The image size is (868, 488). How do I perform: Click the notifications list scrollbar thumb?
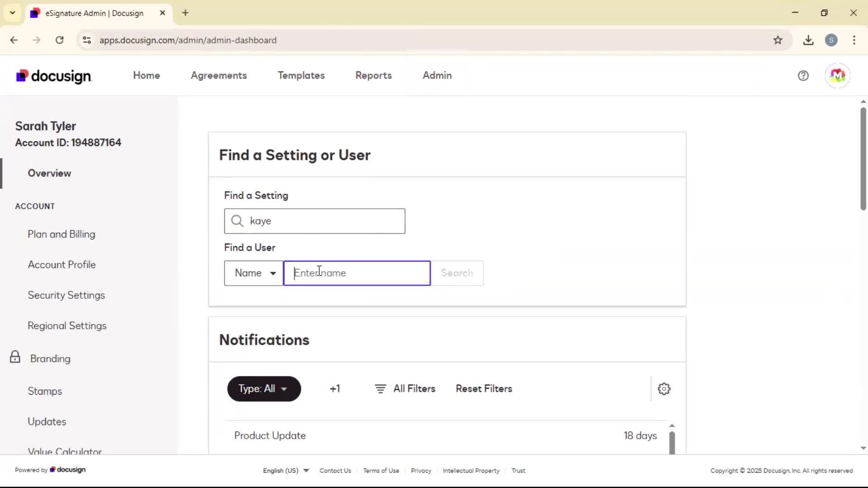pos(672,443)
